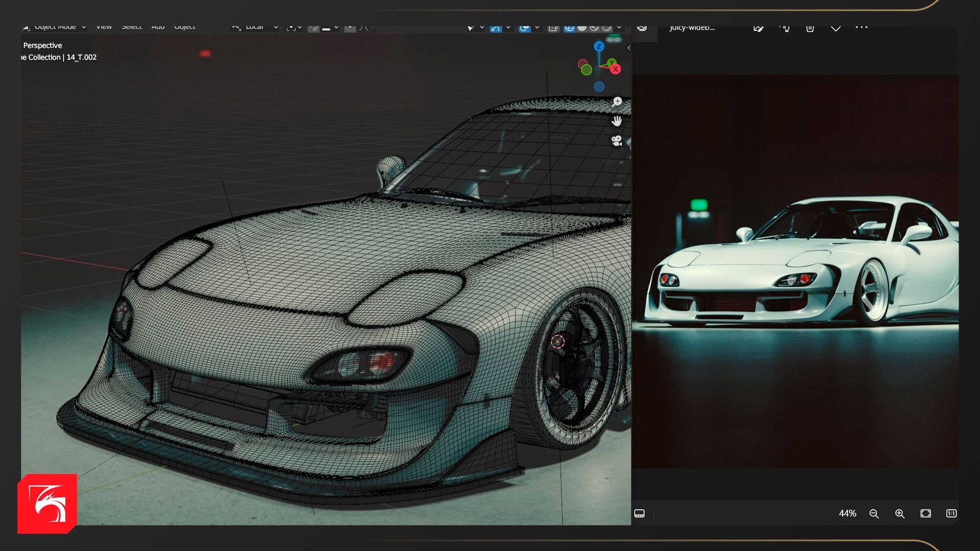
Task: Click the sidebar expand arrow near gizmo
Action: (x=629, y=48)
